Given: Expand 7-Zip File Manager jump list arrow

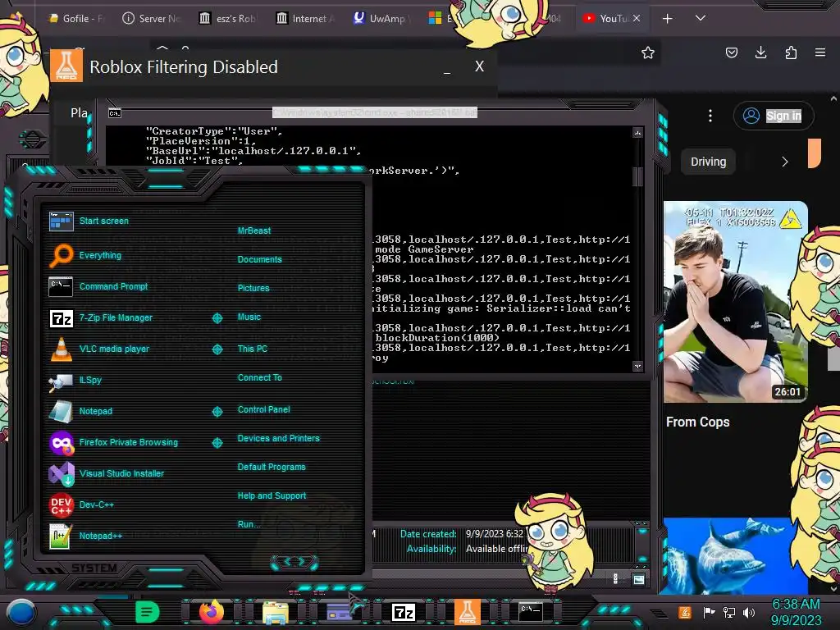Looking at the screenshot, I should tap(217, 318).
